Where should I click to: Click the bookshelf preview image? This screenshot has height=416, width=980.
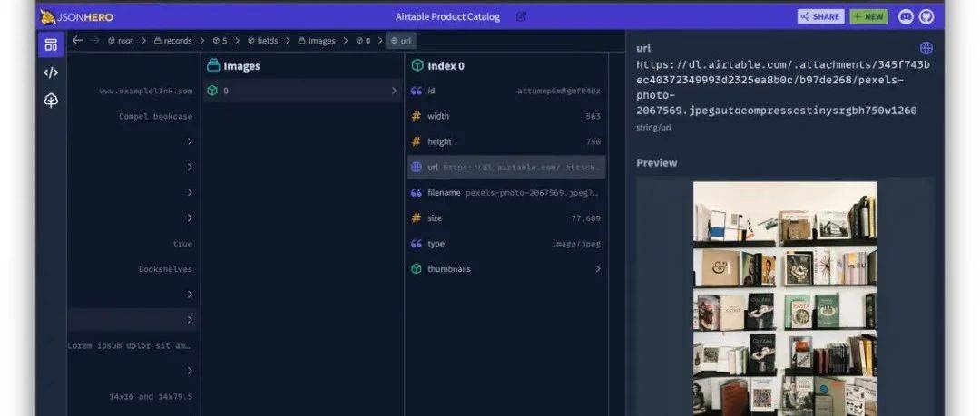coord(785,298)
